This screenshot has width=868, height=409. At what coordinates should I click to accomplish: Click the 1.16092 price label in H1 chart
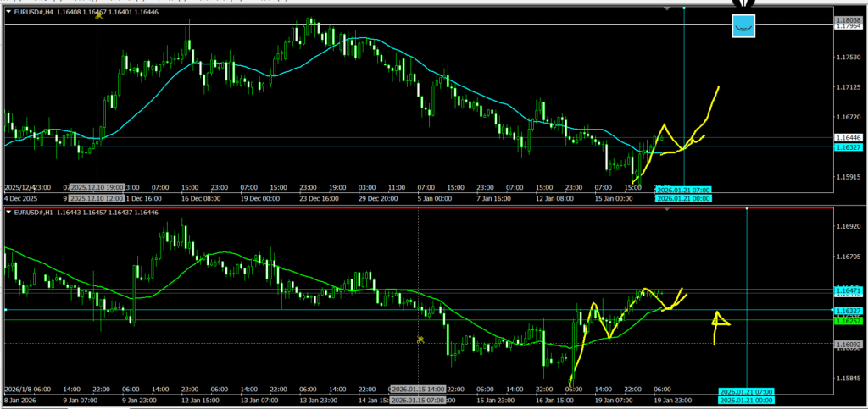tap(848, 345)
